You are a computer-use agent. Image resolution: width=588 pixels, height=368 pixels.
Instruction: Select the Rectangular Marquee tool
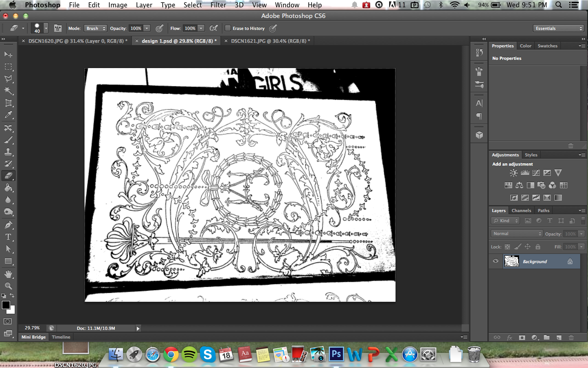(x=8, y=67)
